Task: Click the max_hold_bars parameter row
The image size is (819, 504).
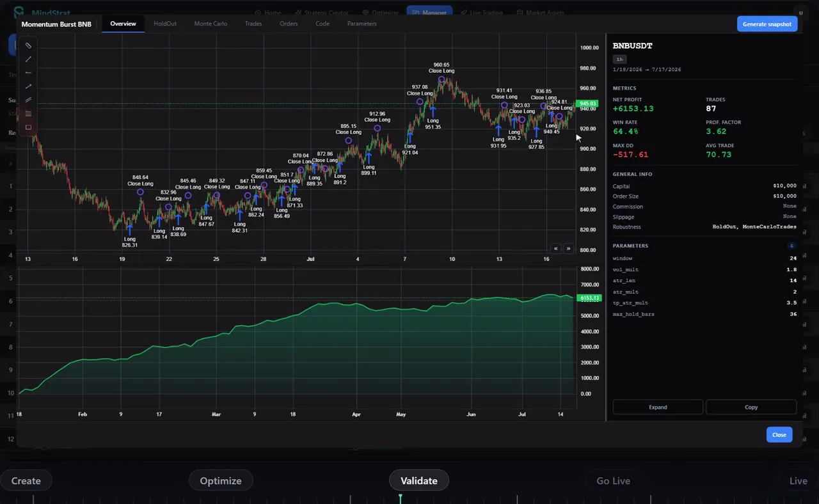Action: (x=704, y=314)
